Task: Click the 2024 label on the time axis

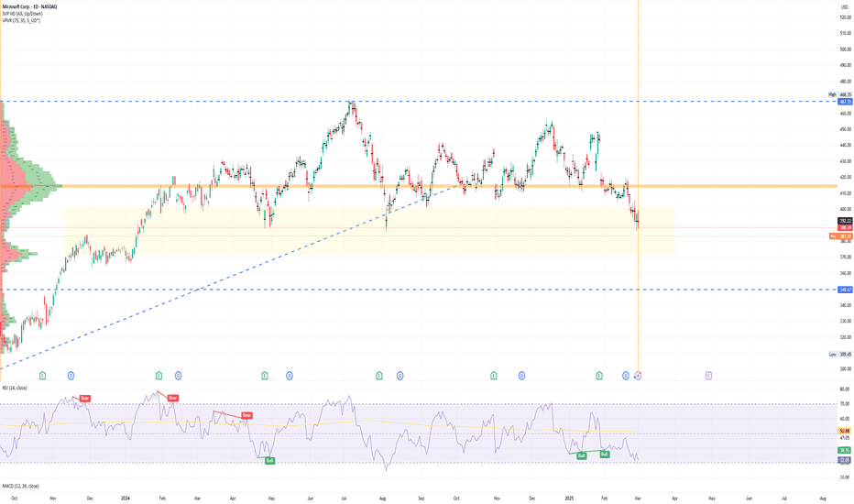Action: [x=126, y=499]
